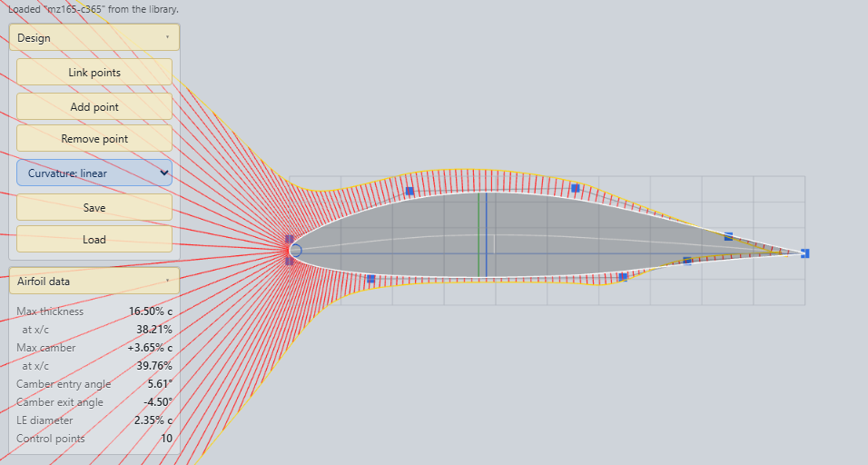This screenshot has width=868, height=465.
Task: Click the LE diameter label
Action: coord(44,420)
